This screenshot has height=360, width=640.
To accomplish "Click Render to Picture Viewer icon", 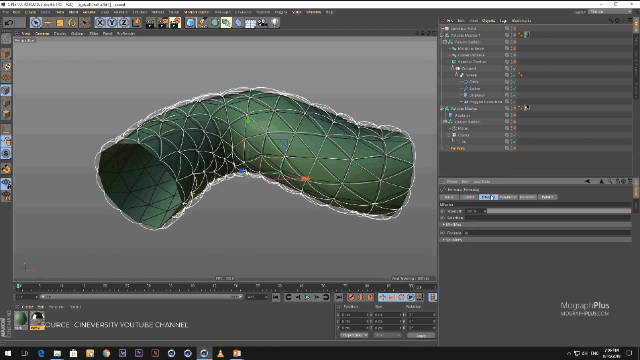I will click(163, 23).
